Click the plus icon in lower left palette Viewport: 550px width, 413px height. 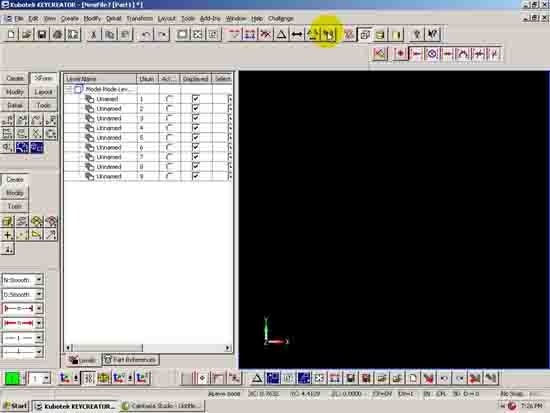7,235
